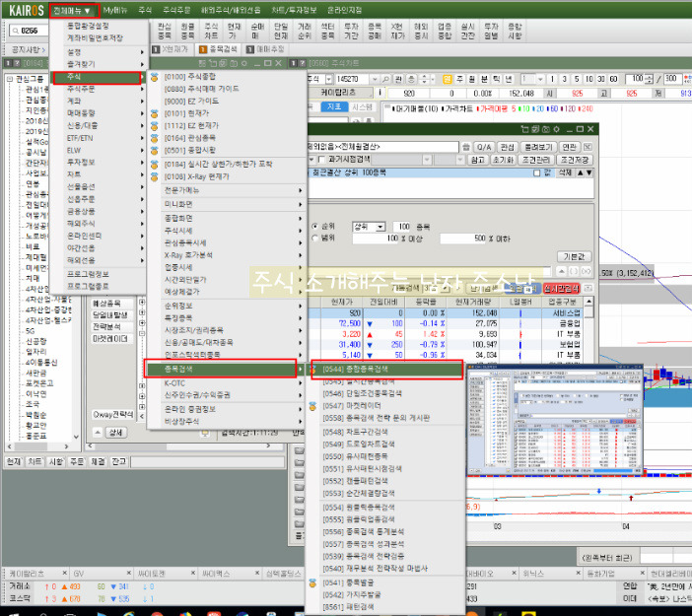The width and height of the screenshot is (692, 616).
Task: Expand the 주식주문 submenu in 전체메뉴
Action: 99,89
